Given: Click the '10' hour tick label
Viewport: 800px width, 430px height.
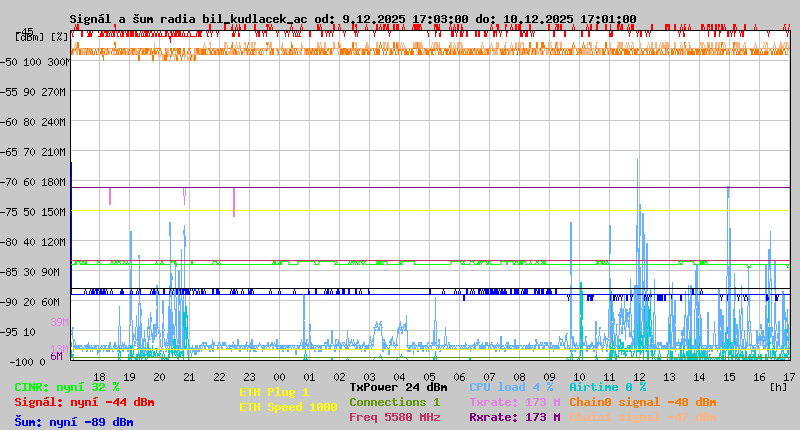Looking at the screenshot, I should 580,377.
